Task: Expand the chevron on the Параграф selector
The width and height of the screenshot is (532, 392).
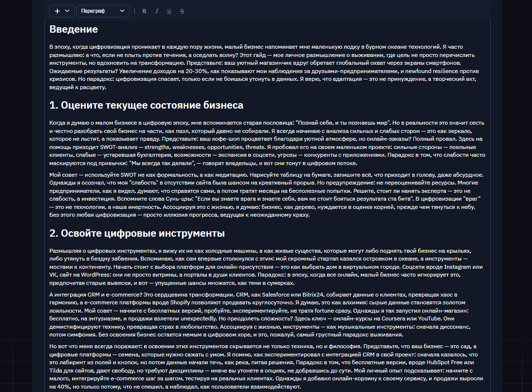Action: click(x=122, y=10)
